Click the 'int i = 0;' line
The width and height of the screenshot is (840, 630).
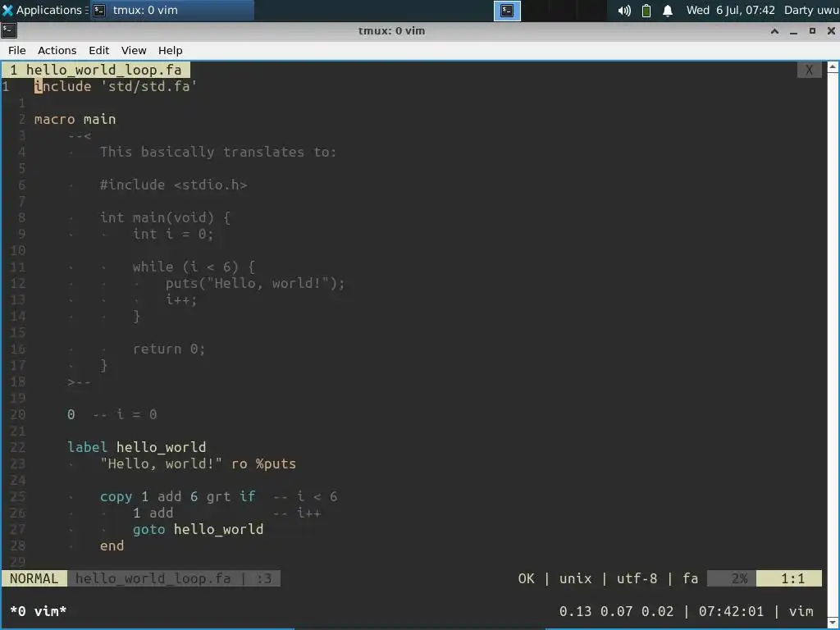pos(173,234)
